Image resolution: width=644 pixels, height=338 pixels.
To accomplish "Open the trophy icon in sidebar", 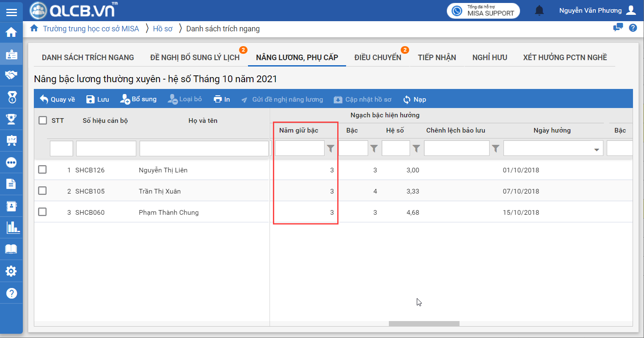I will pos(11,119).
